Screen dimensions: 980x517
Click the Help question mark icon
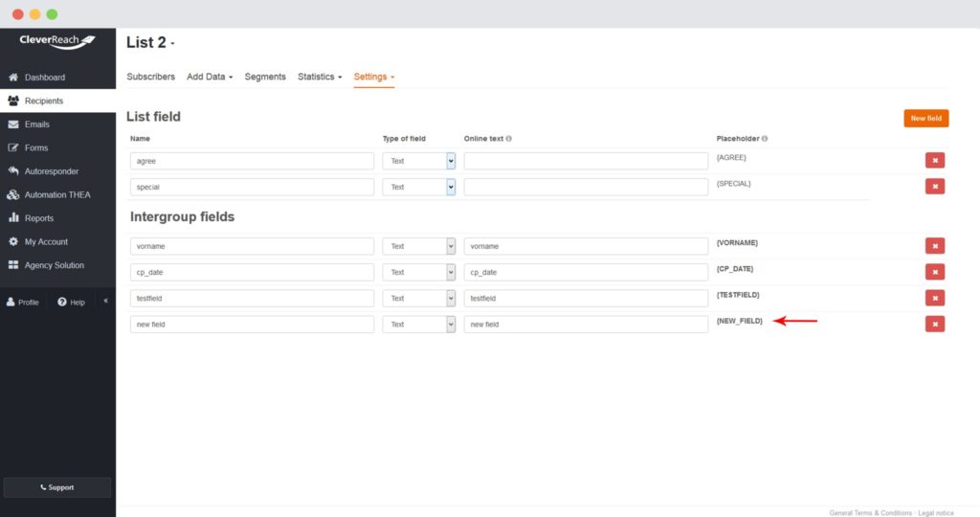pyautogui.click(x=62, y=302)
